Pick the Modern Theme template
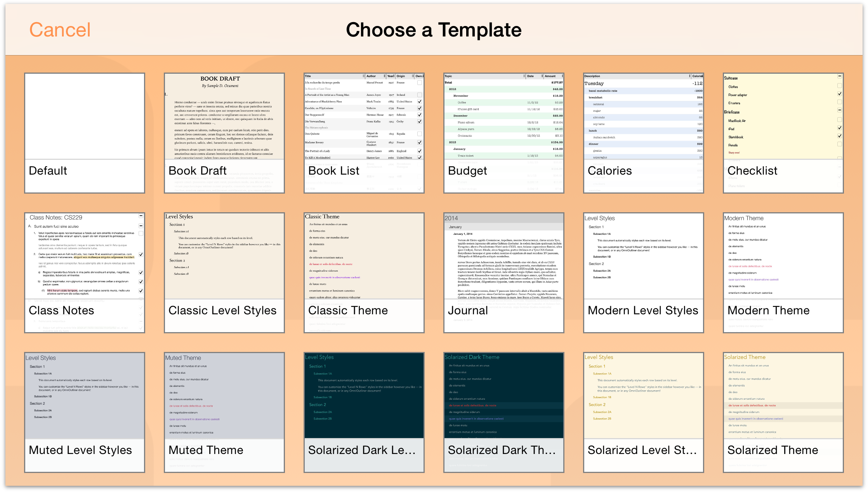Image resolution: width=868 pixels, height=492 pixels. (783, 273)
